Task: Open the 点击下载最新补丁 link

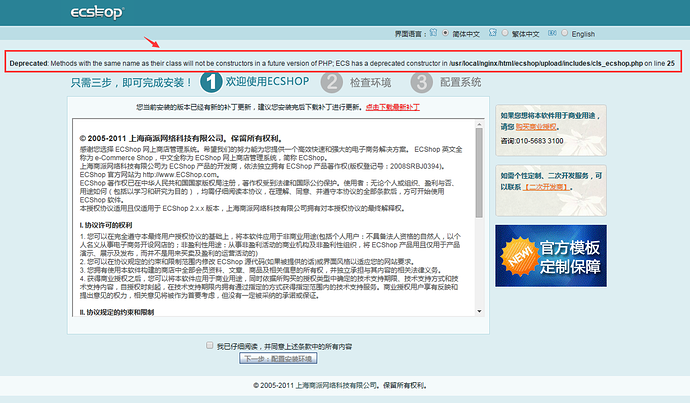Action: coord(393,107)
